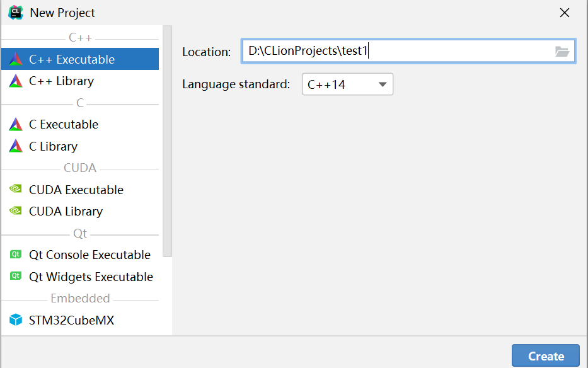588x368 pixels.
Task: Click the Nvidia icon beside CUDA Library
Action: pos(16,210)
